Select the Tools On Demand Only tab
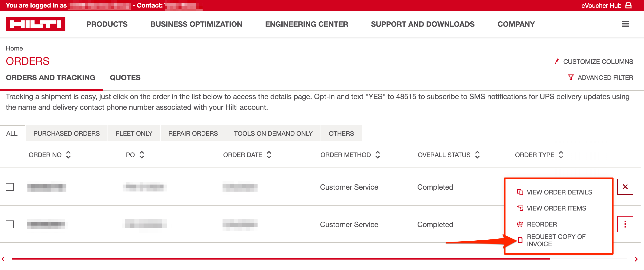644x270 pixels. [x=273, y=134]
